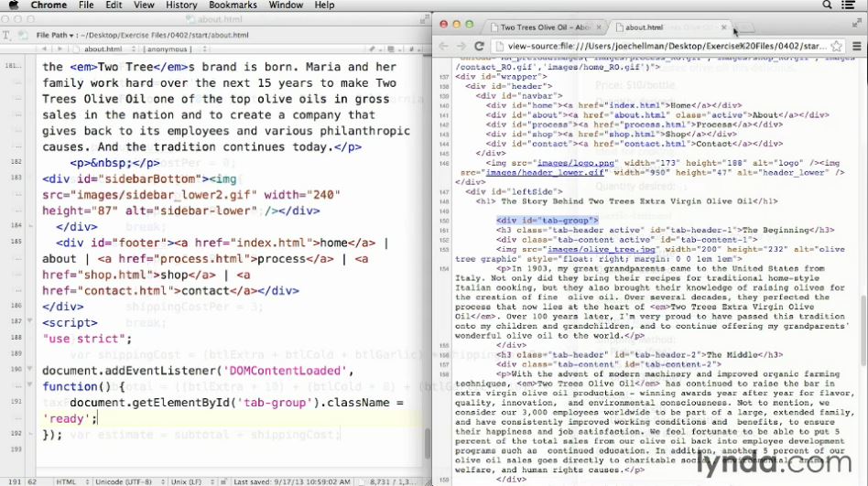Click the "use strict"; line in editor

pos(88,339)
